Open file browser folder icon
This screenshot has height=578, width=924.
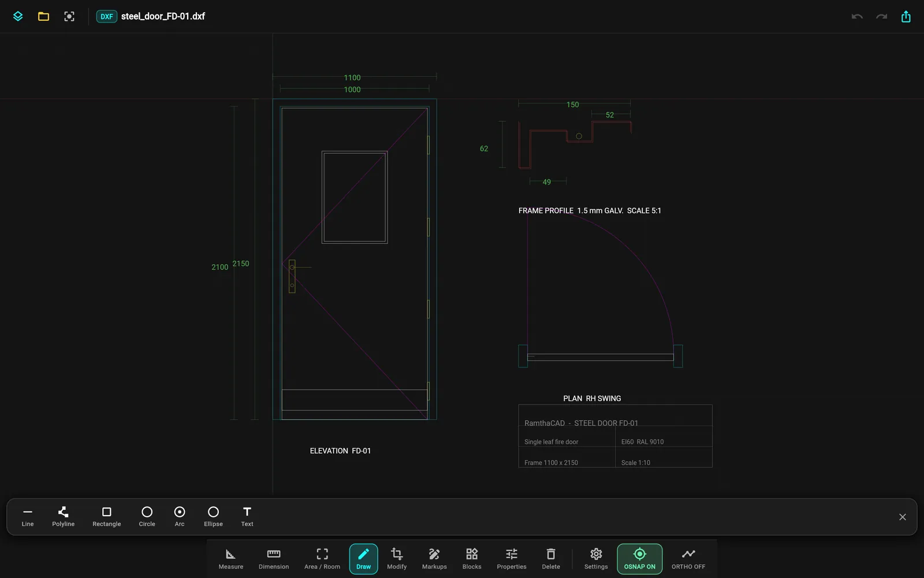coord(43,16)
